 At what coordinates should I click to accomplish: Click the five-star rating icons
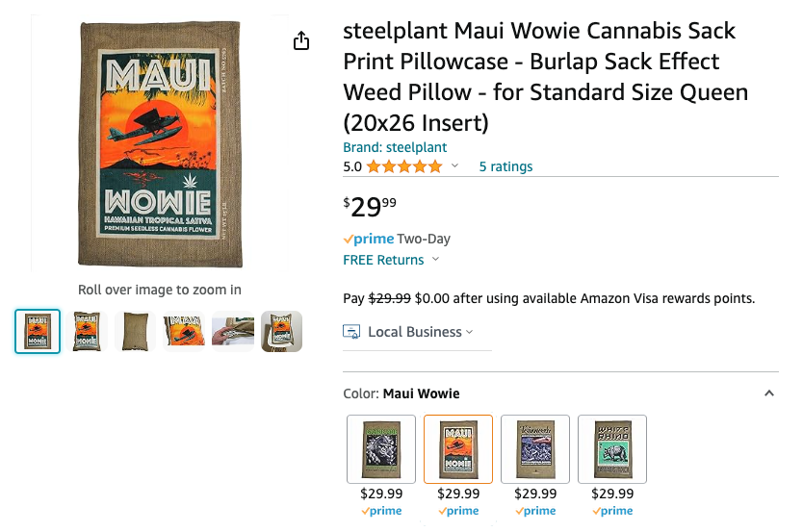click(x=404, y=166)
